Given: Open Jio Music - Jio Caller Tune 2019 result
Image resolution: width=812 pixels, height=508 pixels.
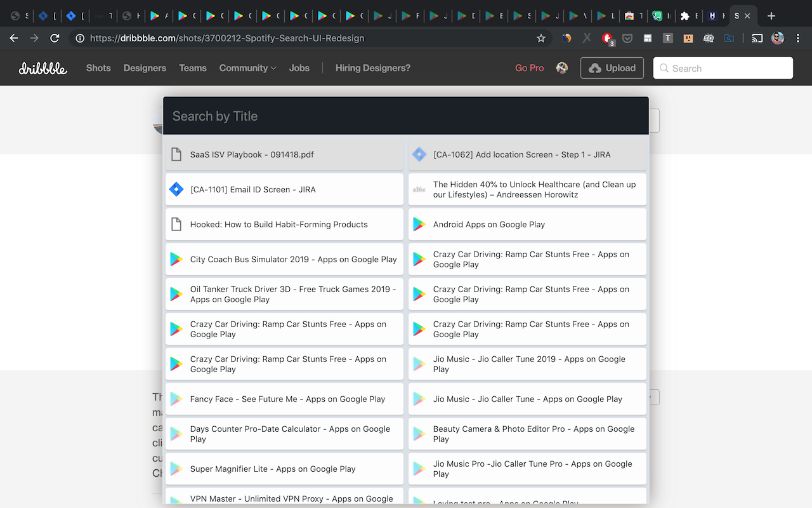Looking at the screenshot, I should point(527,364).
